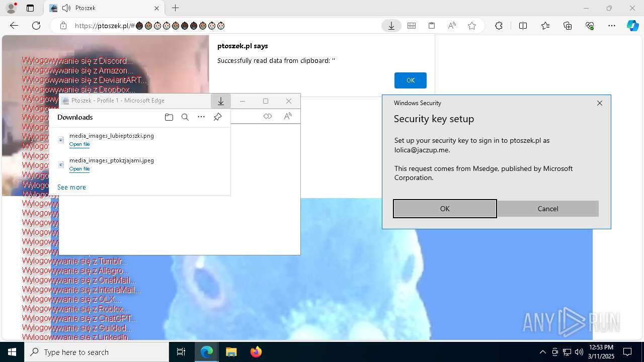644x362 pixels.
Task: Click OK on the ptoszek.pl says alert
Action: point(411,80)
